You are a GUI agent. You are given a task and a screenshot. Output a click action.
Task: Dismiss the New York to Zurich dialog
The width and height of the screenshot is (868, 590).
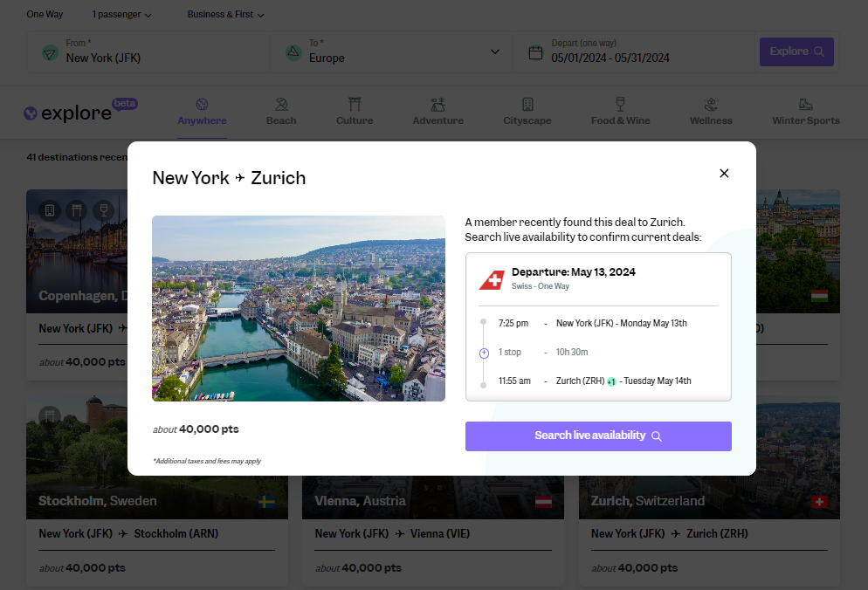pos(724,173)
